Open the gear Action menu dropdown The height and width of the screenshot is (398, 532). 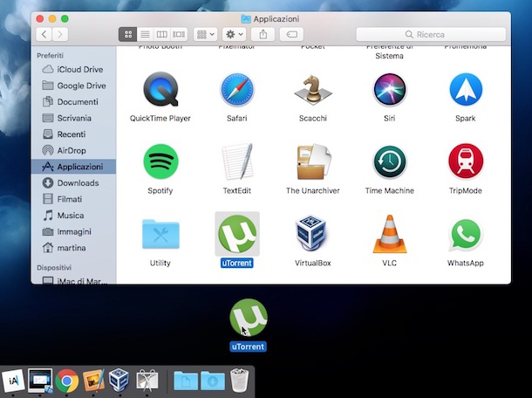click(234, 34)
